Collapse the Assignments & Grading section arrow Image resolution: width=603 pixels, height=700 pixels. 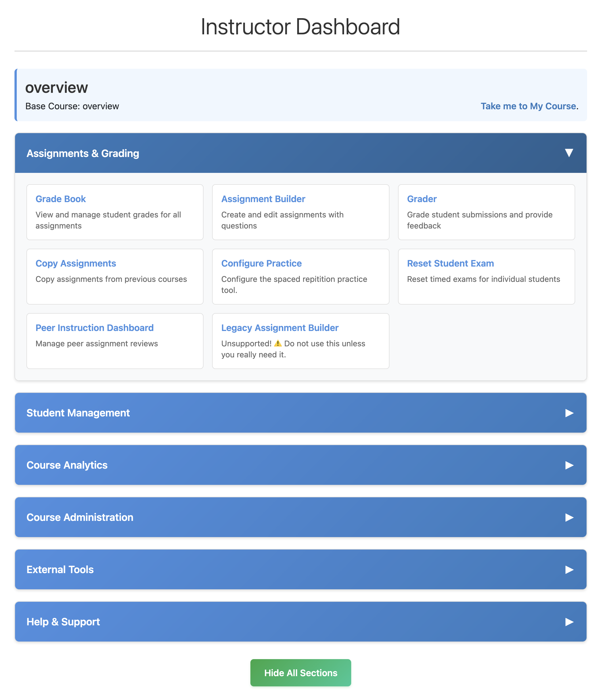(569, 153)
